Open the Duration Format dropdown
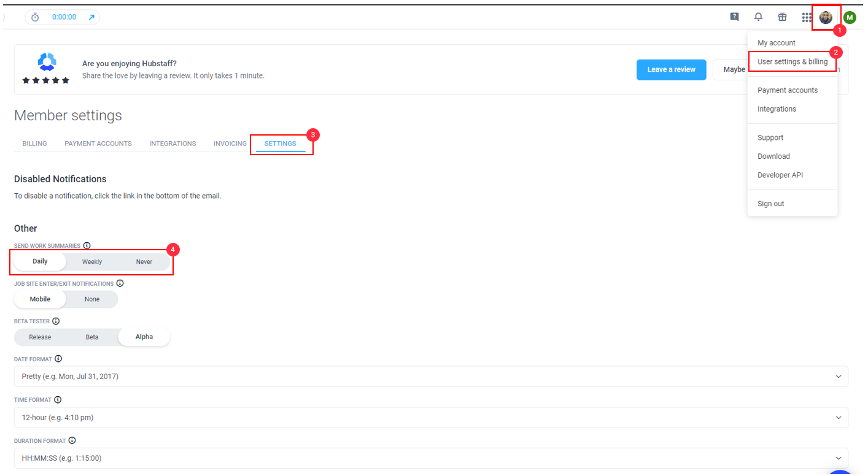 click(431, 458)
